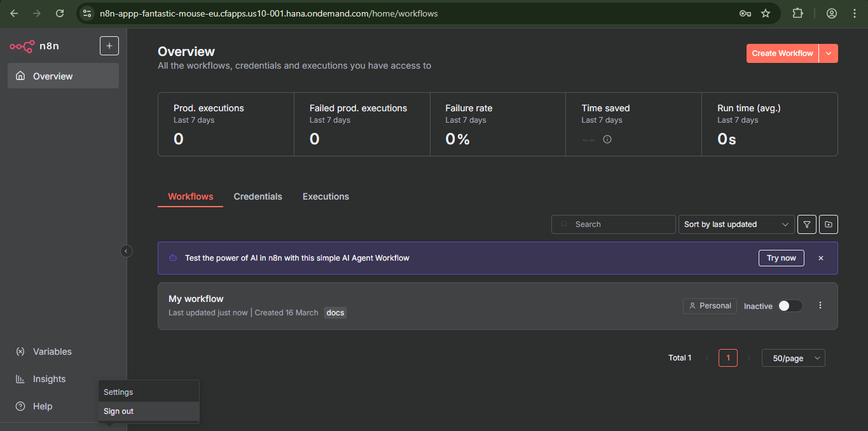Activate My workflow using the Inactive toggle

[790, 306]
